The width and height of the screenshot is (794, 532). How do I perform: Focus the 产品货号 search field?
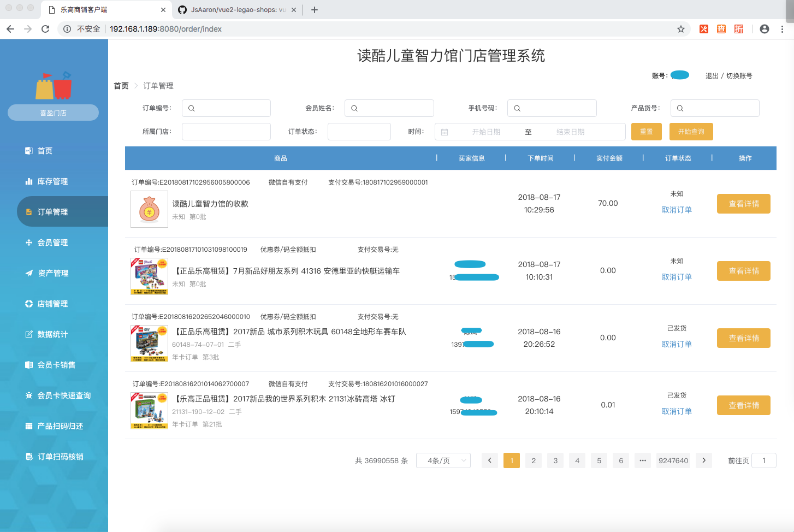(715, 108)
